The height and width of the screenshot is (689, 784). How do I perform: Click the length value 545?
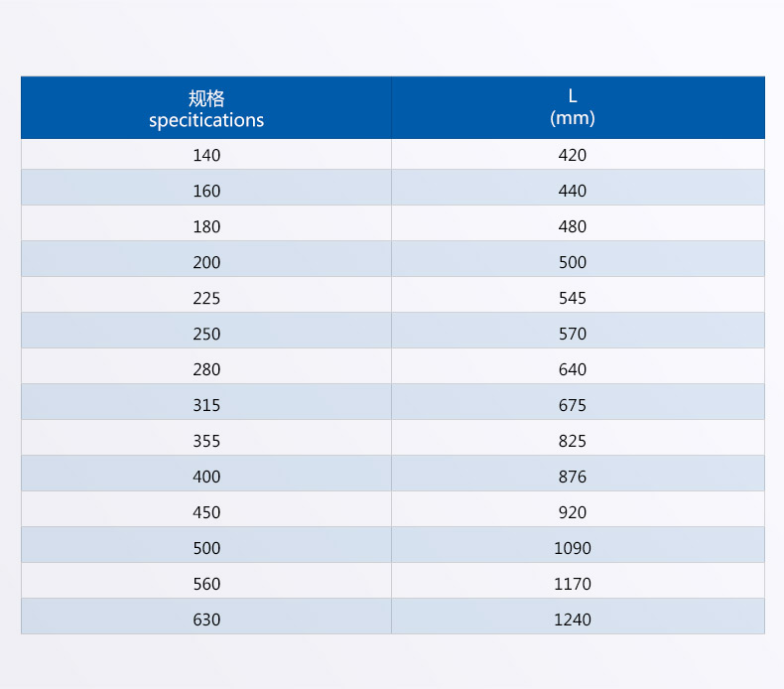pyautogui.click(x=573, y=298)
